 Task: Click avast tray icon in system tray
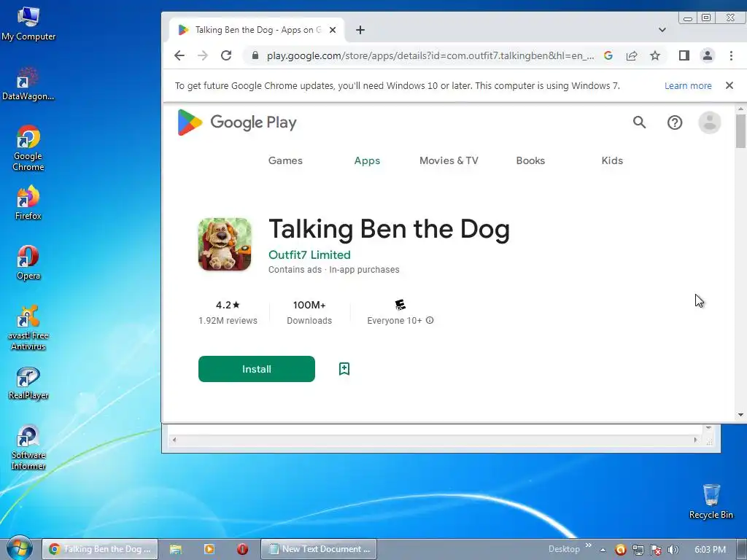point(620,550)
